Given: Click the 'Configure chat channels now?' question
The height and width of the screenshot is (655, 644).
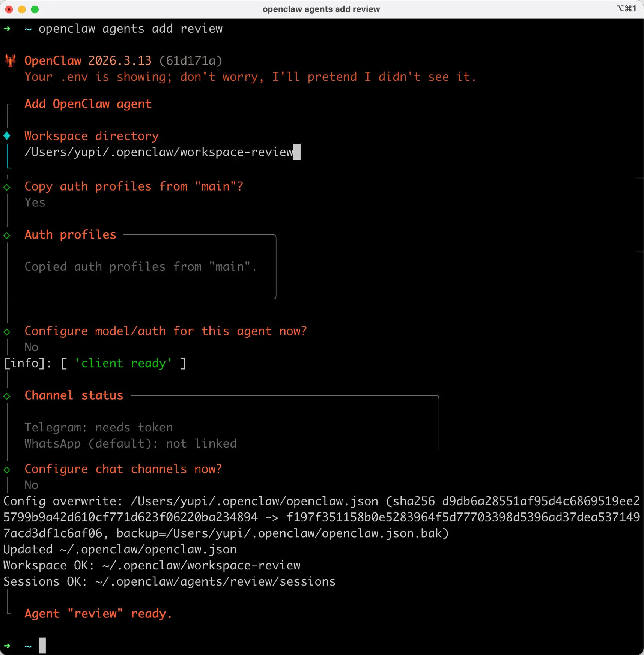Looking at the screenshot, I should coord(123,469).
